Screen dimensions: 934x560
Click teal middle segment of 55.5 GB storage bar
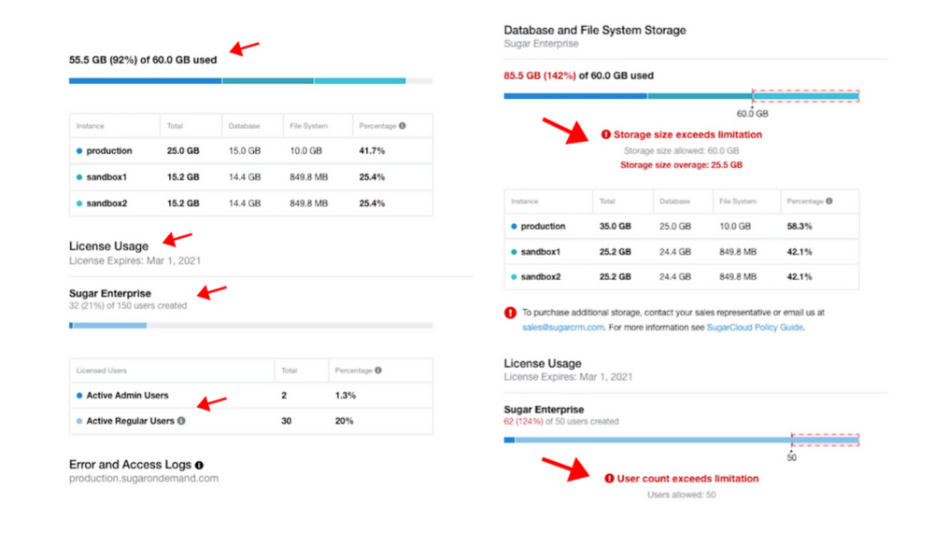click(268, 81)
